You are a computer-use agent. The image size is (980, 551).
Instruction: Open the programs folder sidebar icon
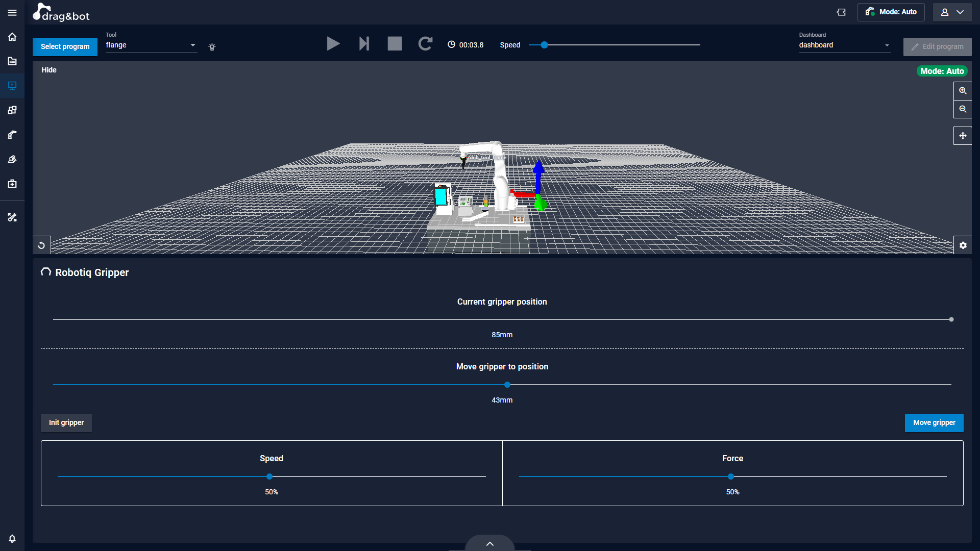pos(12,61)
